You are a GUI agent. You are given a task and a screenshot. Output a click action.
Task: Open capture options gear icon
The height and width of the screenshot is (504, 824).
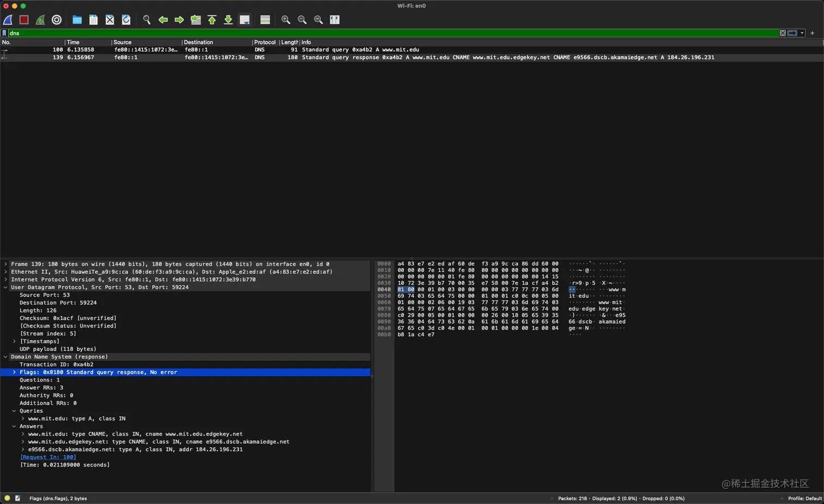pos(57,20)
